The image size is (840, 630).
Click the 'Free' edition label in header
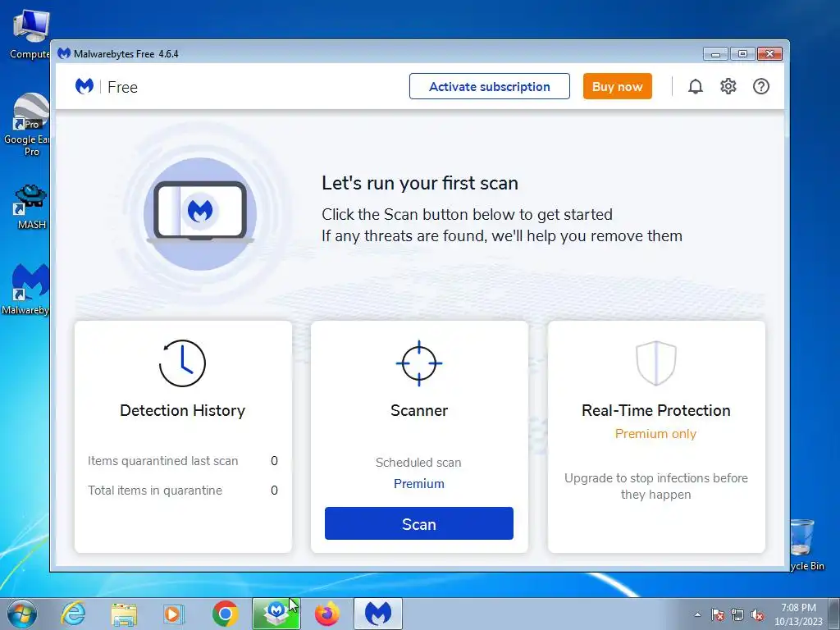coord(123,87)
